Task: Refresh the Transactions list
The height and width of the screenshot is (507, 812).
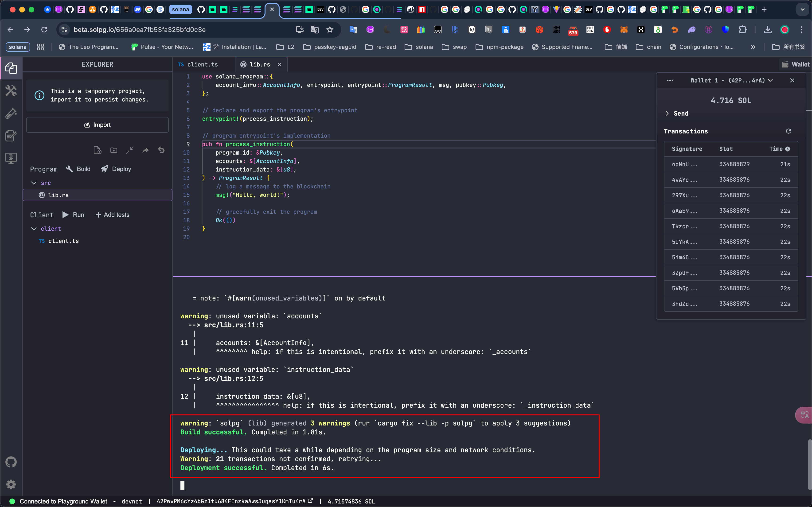Action: click(x=789, y=131)
